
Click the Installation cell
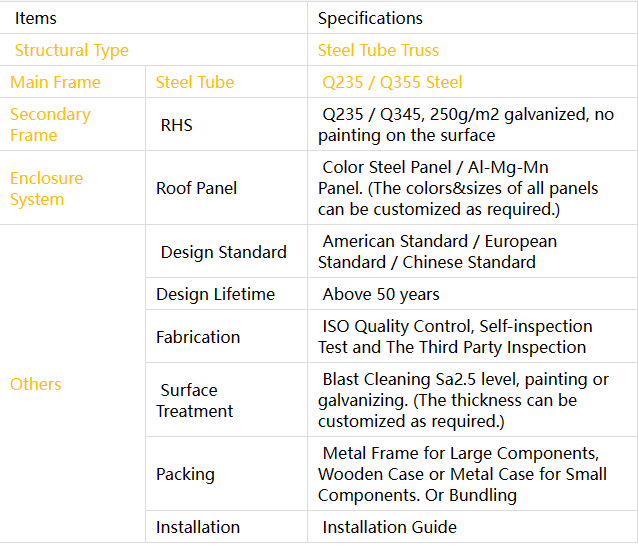(198, 527)
